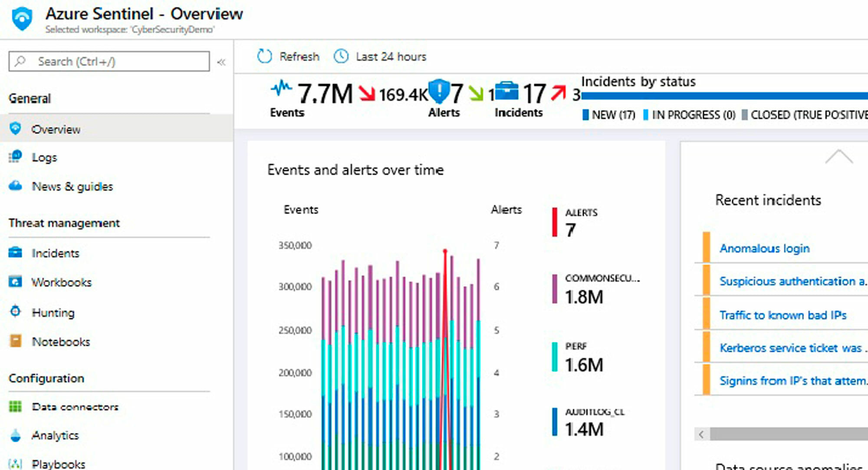Open Traffic to known bad IPs incident
Image resolution: width=868 pixels, height=470 pixels.
click(783, 315)
